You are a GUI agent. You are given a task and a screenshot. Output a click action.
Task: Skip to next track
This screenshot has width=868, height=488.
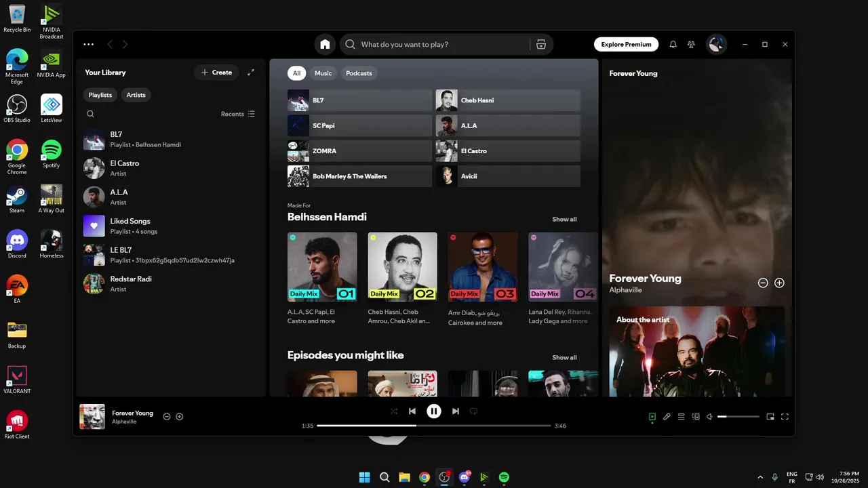(456, 411)
